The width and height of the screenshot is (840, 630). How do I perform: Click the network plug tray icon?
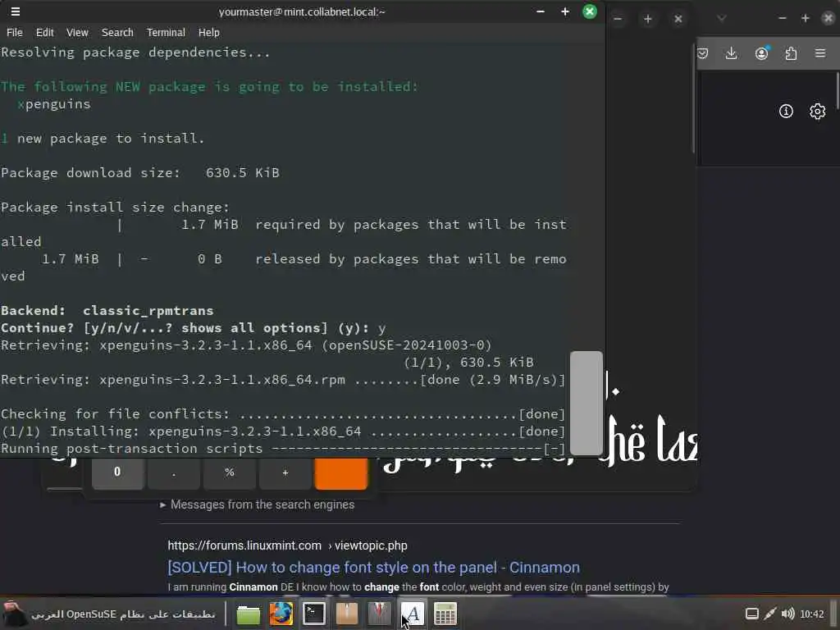[x=769, y=614]
